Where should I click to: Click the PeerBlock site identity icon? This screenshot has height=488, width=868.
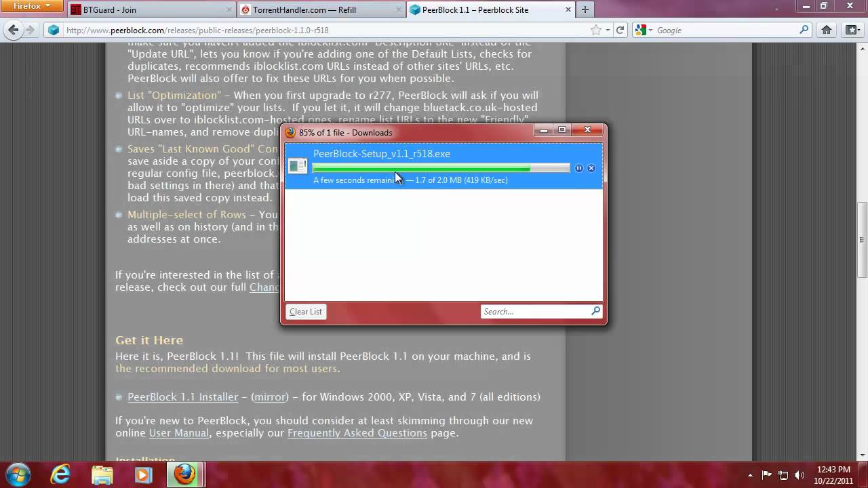(x=54, y=30)
